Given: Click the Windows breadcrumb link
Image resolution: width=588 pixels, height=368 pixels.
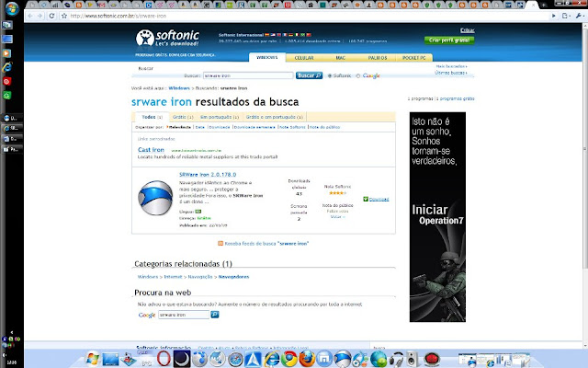Looking at the screenshot, I should pyautogui.click(x=179, y=88).
